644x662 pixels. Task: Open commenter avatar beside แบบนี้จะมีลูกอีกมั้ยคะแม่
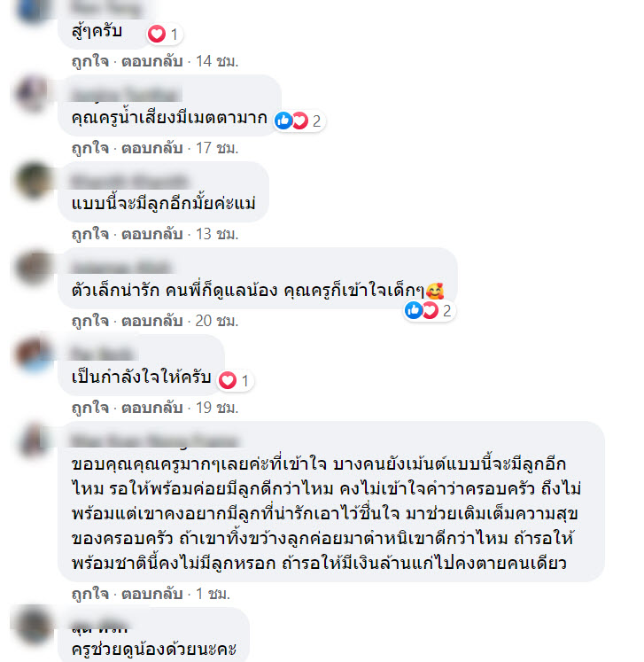[34, 180]
